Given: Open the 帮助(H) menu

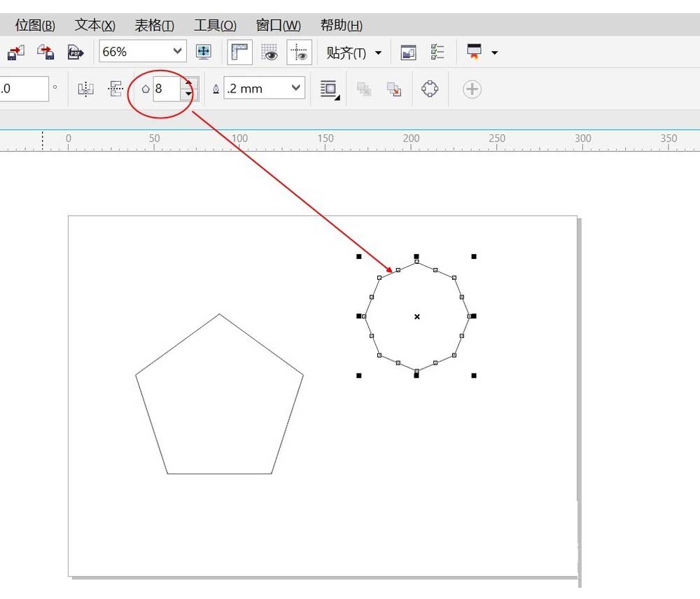Looking at the screenshot, I should [x=341, y=25].
